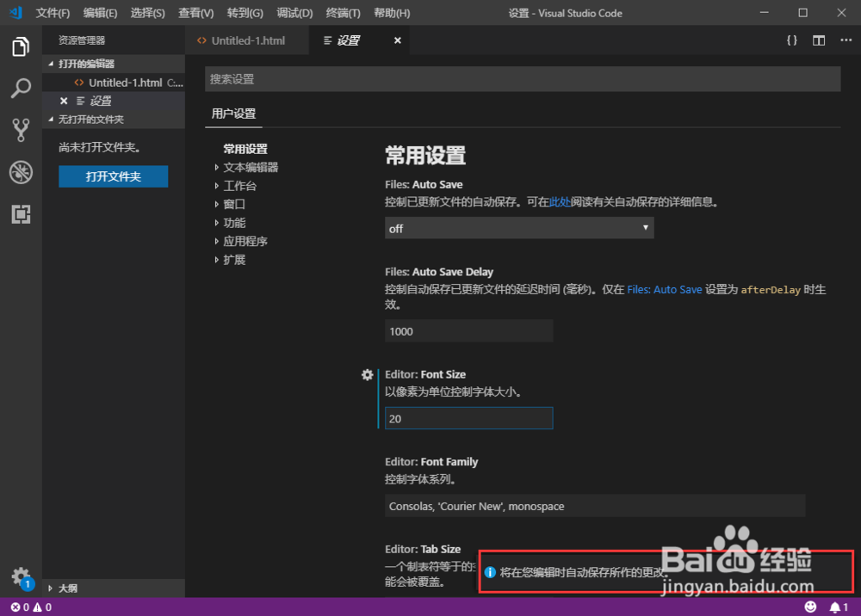Open the Manage gear in activity bar
Image resolution: width=861 pixels, height=616 pixels.
[x=21, y=577]
